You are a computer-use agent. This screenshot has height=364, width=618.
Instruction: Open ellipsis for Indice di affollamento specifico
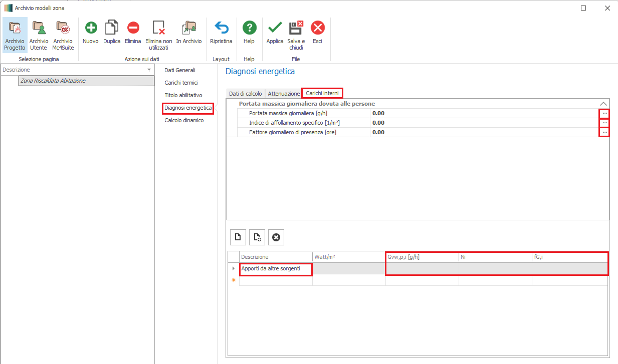(x=604, y=123)
